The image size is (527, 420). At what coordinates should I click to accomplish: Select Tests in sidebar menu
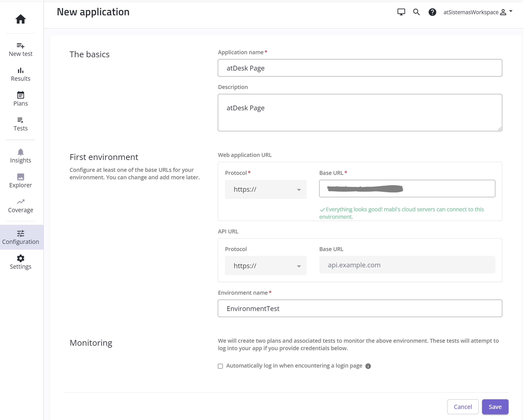[x=21, y=124]
